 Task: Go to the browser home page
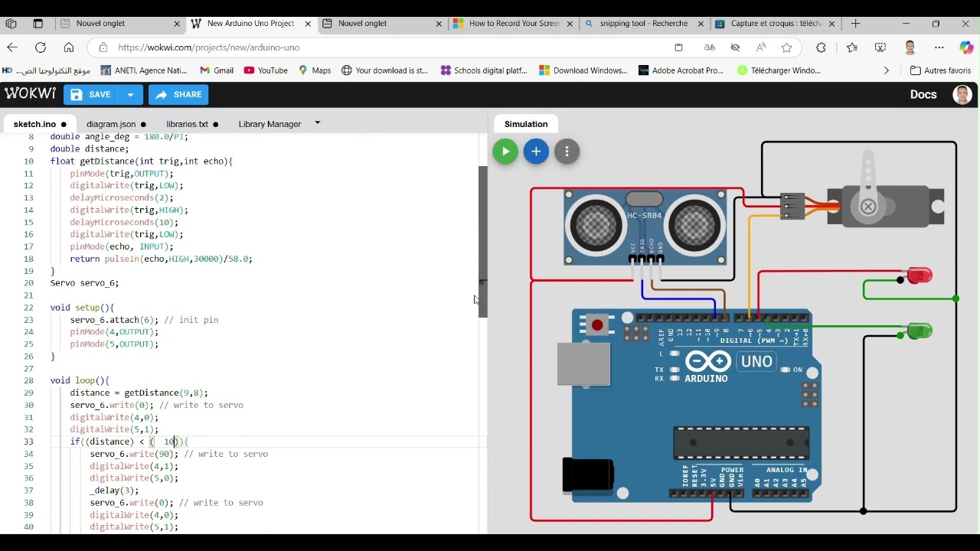pyautogui.click(x=69, y=47)
